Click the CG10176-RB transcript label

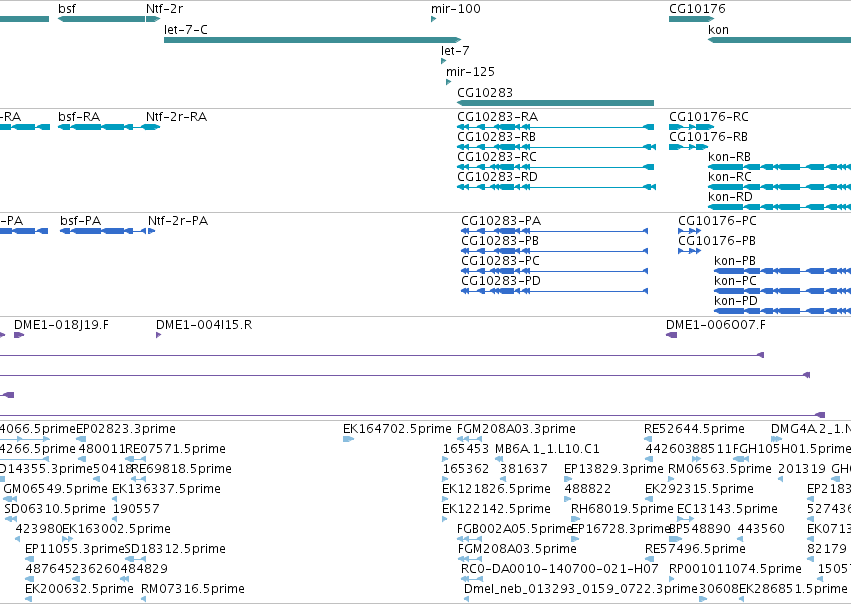tap(708, 137)
